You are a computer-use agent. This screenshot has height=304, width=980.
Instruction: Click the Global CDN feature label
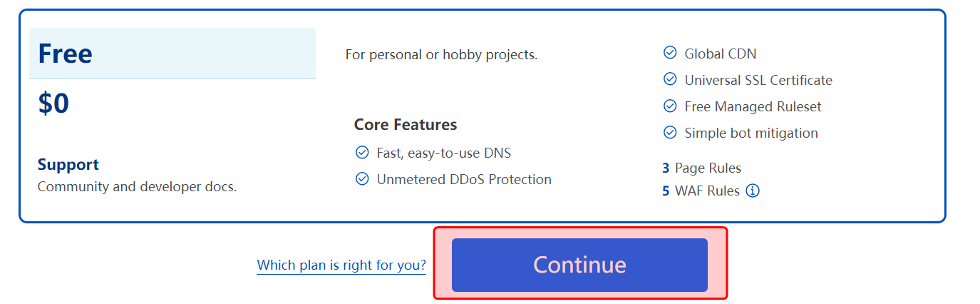(721, 54)
